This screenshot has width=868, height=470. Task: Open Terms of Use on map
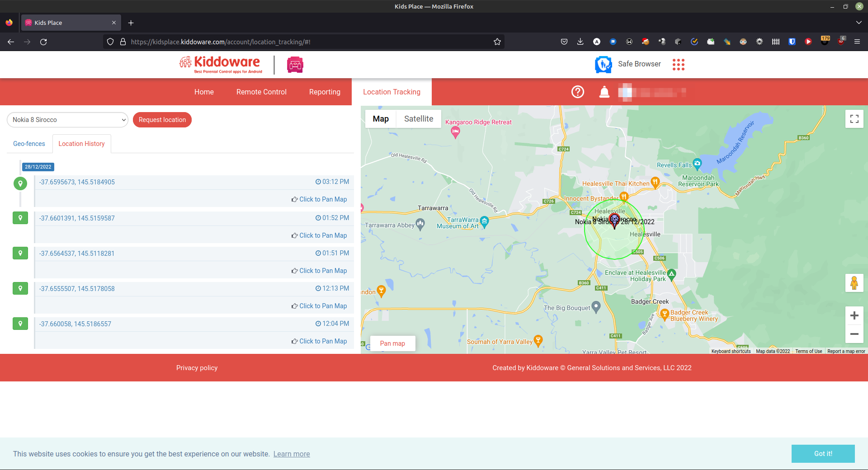809,351
